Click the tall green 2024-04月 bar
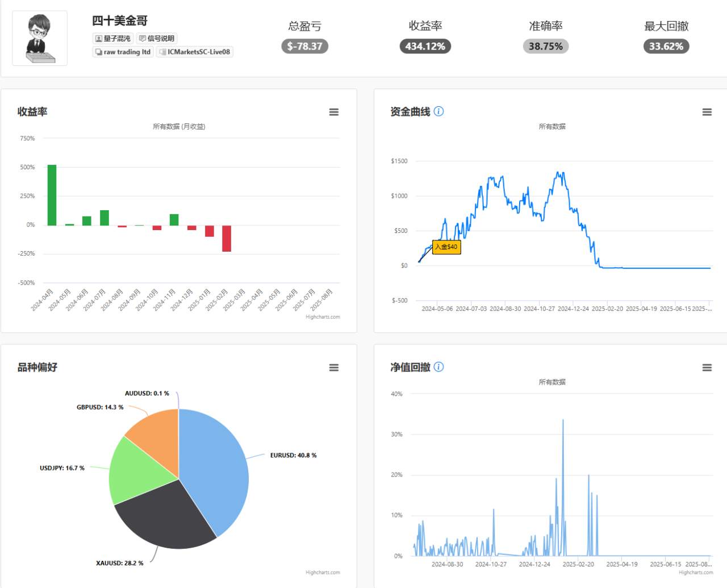Image resolution: width=727 pixels, height=588 pixels. pyautogui.click(x=52, y=195)
